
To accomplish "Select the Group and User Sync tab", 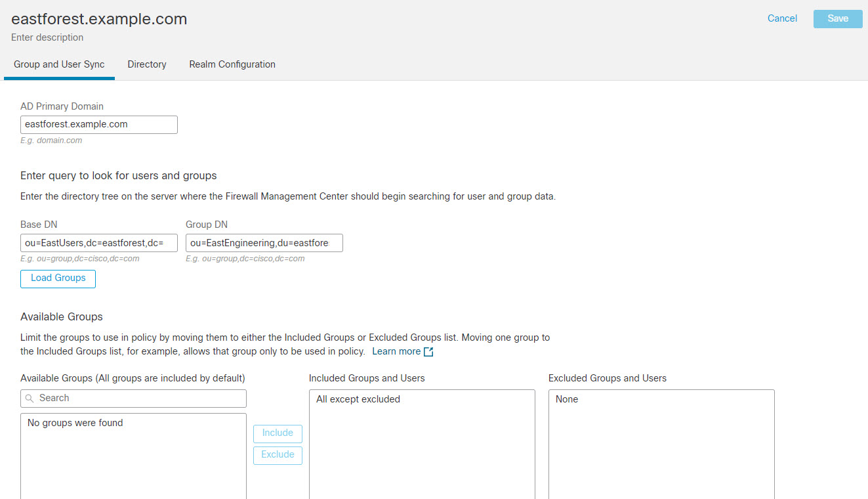I will [x=58, y=64].
